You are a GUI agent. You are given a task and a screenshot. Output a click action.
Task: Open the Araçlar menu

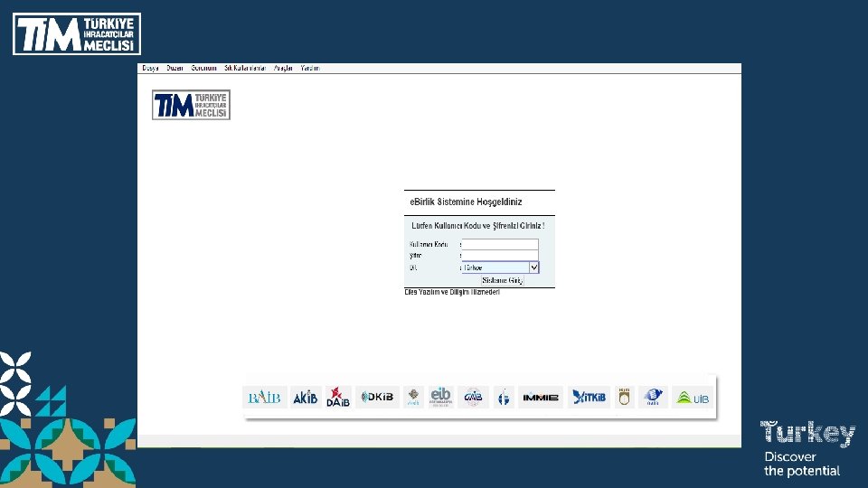click(x=283, y=68)
